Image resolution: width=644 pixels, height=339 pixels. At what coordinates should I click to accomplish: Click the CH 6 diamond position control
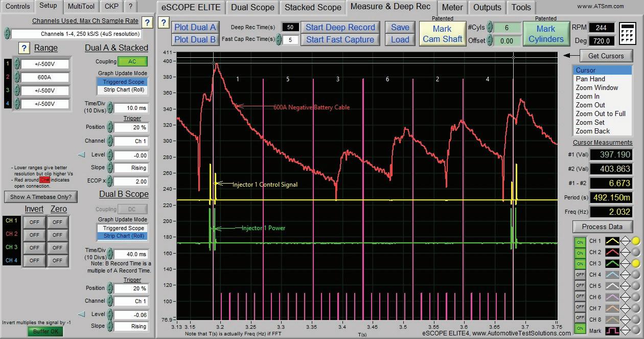tap(626, 297)
